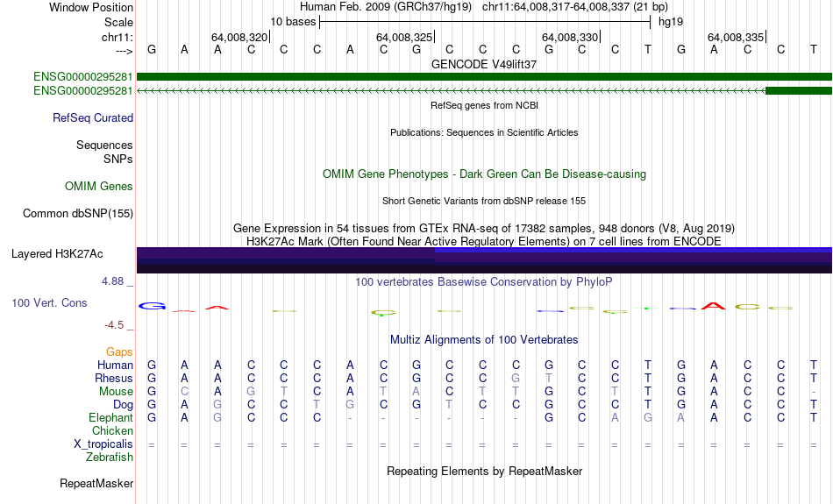Screen dimensions: 833x504
Task: Click 100 vertebrates Basewise Conservation by PhyloP title
Action: coord(484,281)
